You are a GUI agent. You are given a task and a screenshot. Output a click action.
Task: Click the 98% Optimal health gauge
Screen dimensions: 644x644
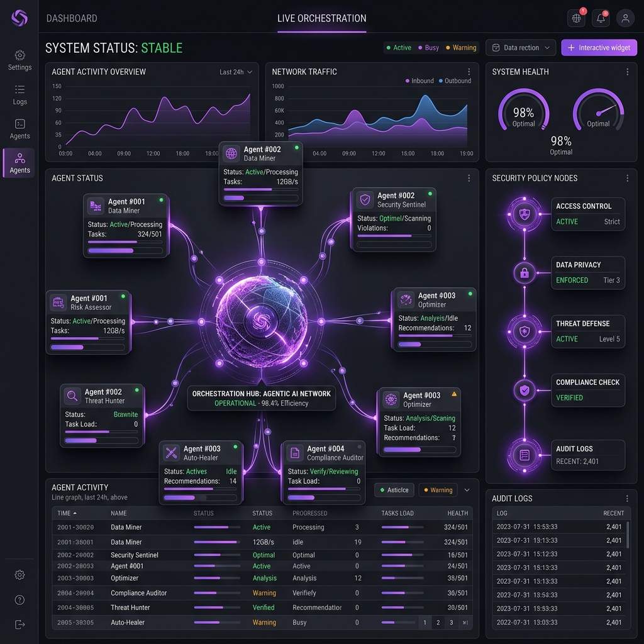524,111
